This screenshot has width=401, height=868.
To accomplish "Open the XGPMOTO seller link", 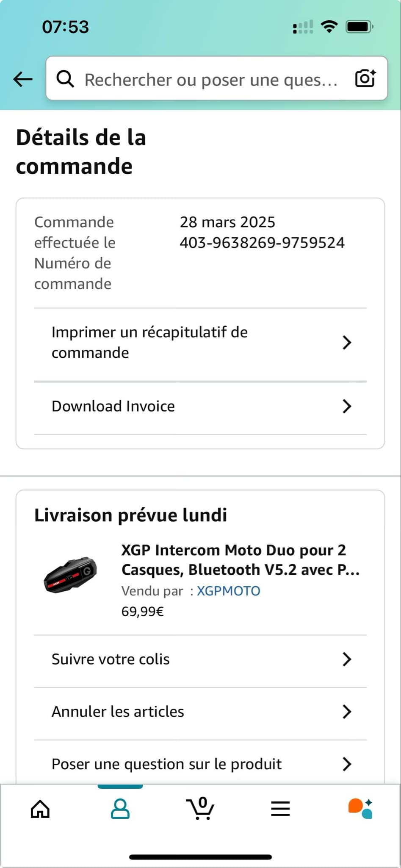I will pyautogui.click(x=229, y=591).
